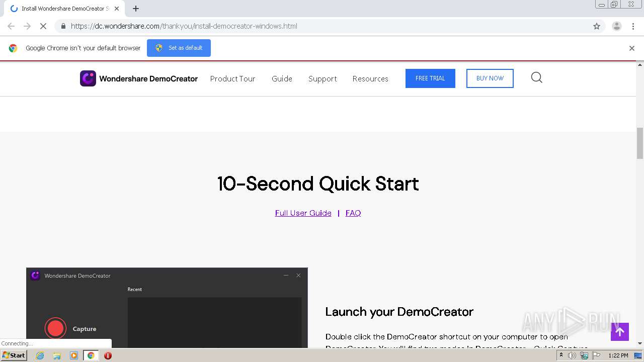Image resolution: width=644 pixels, height=362 pixels.
Task: Open the search magnifier icon
Action: 537,77
